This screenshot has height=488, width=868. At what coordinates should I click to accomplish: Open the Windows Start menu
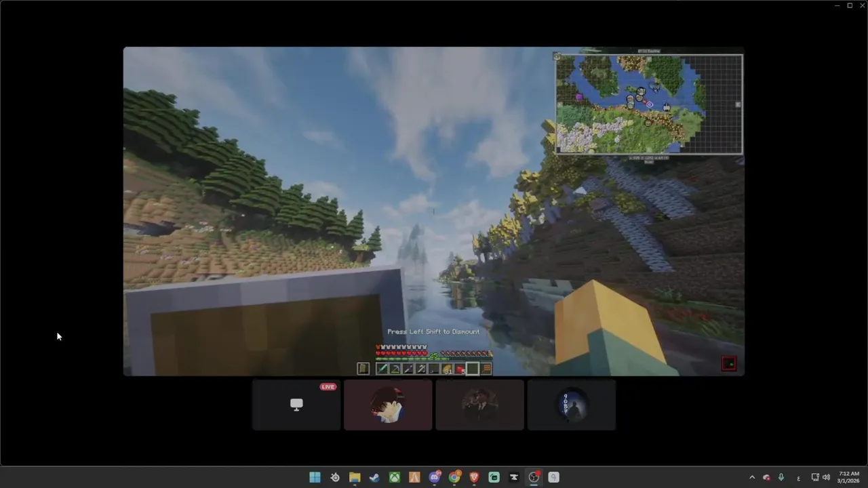pos(315,477)
